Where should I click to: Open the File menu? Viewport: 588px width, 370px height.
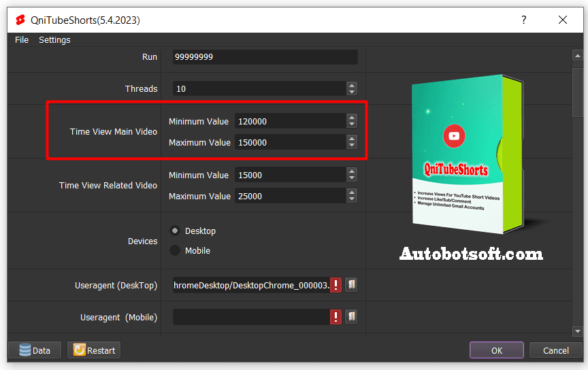(22, 39)
